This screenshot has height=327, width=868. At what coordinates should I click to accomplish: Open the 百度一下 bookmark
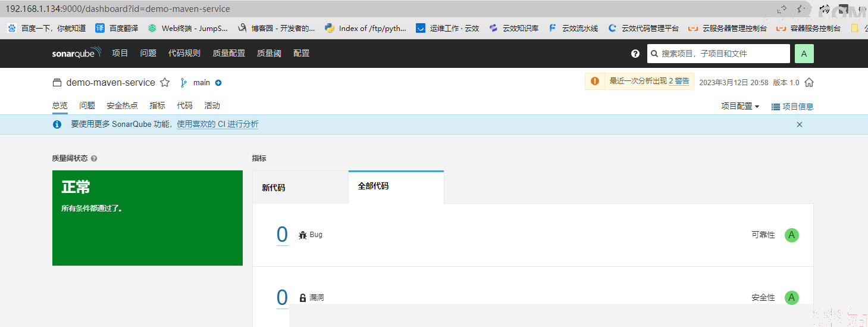pos(46,28)
